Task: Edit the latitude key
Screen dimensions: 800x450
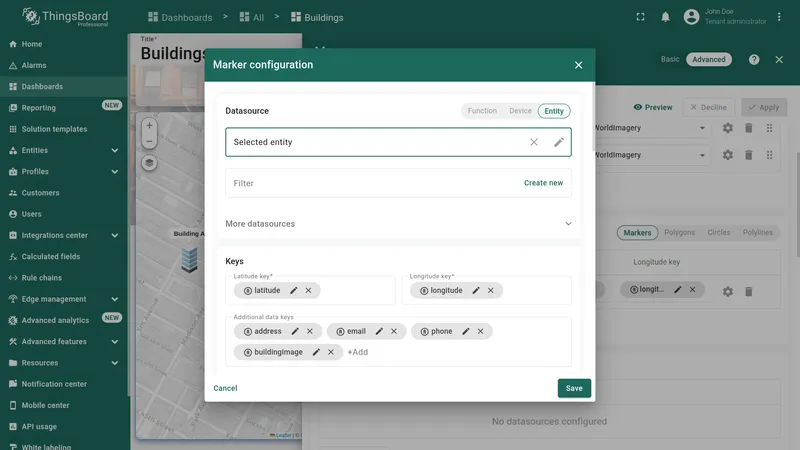Action: 293,290
